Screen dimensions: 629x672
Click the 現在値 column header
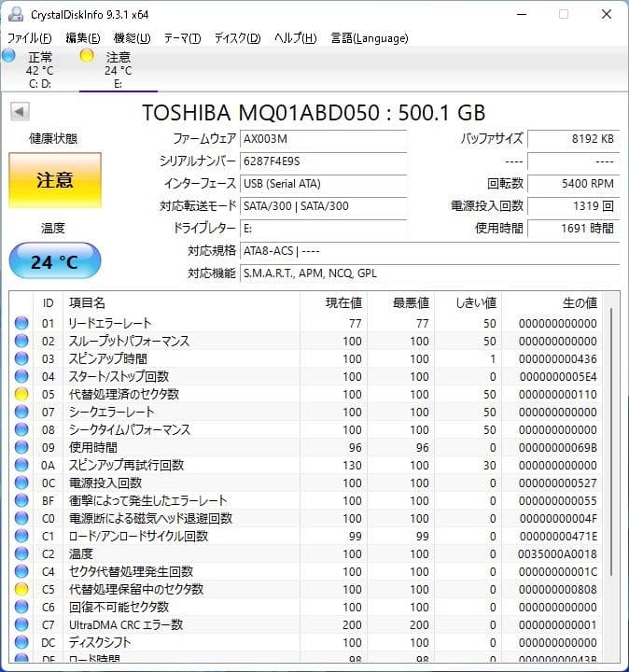click(x=333, y=303)
